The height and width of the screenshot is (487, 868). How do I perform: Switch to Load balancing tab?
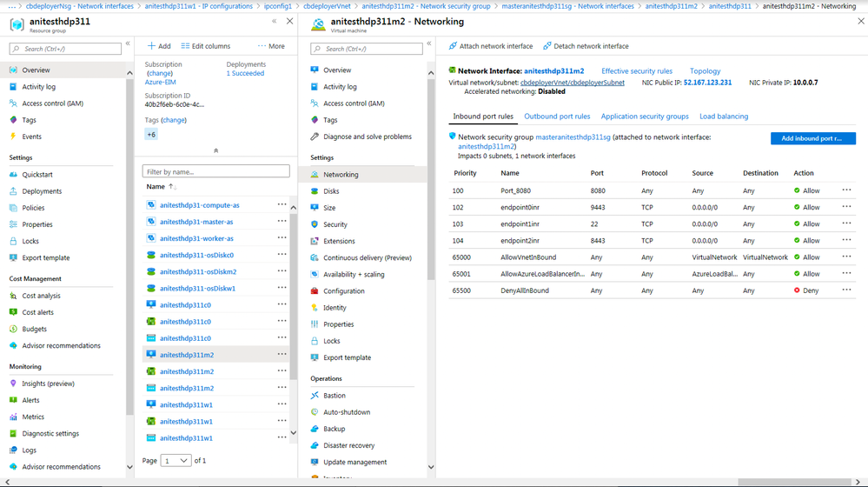pyautogui.click(x=724, y=117)
